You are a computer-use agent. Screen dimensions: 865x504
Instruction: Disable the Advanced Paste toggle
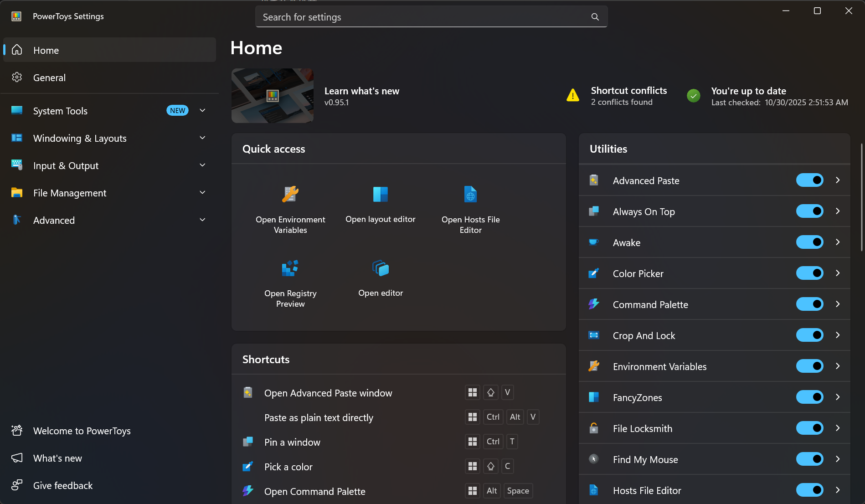809,180
